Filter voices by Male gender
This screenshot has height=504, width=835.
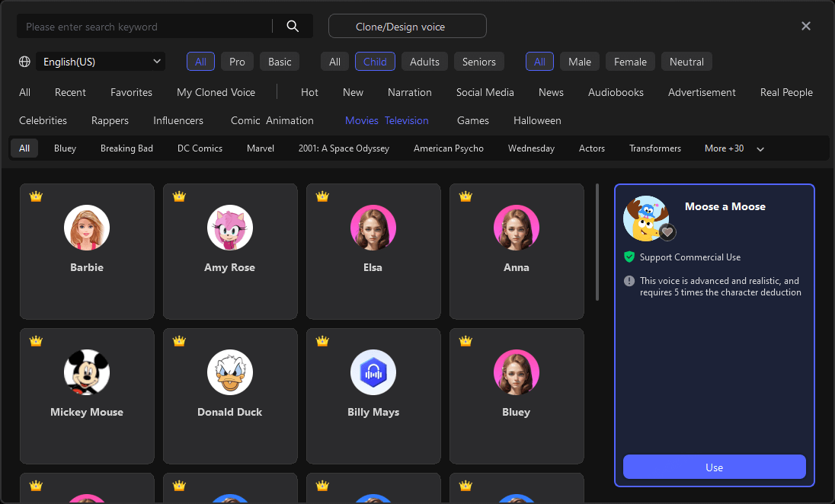579,62
